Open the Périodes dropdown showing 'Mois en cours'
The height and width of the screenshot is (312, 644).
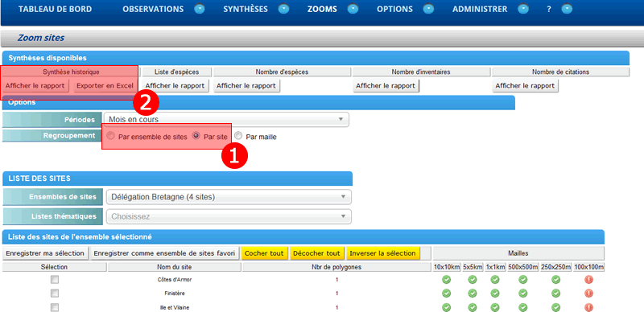(226, 120)
